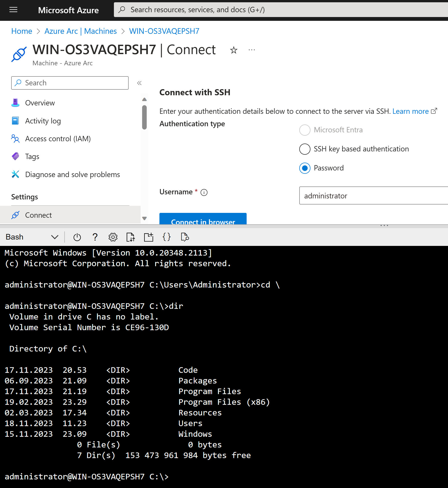Viewport: 448px width, 488px height.
Task: Click the Cloud Shell resize handle dots
Action: [x=384, y=226]
